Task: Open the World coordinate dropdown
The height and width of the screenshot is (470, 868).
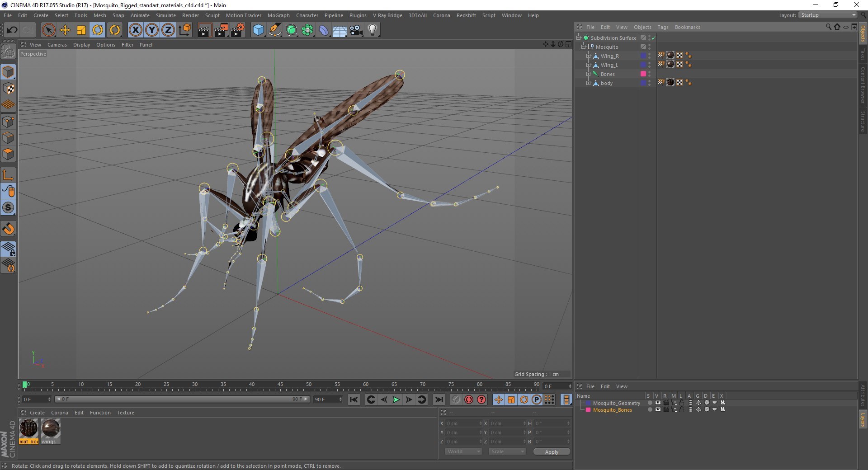Action: 463,451
